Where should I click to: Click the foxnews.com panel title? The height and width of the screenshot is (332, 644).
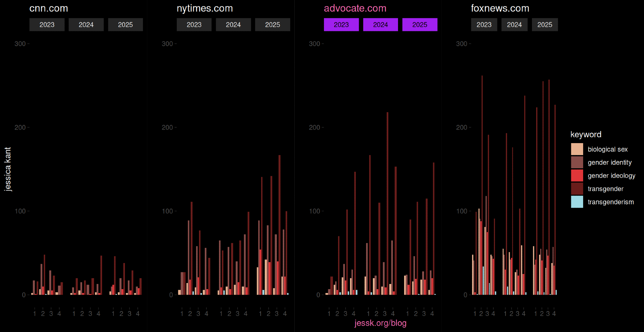coord(500,8)
